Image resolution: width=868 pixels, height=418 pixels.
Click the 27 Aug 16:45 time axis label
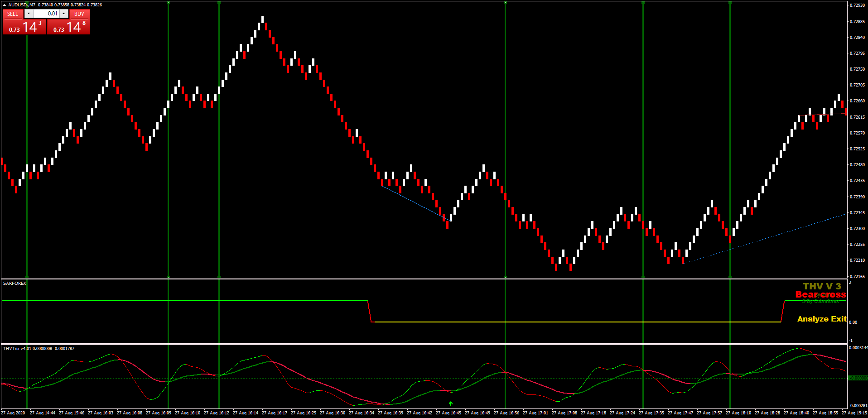pyautogui.click(x=449, y=413)
